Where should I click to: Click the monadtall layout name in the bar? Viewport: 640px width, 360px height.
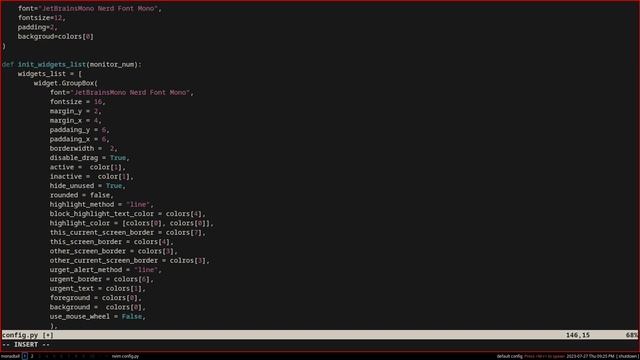[x=10, y=356]
